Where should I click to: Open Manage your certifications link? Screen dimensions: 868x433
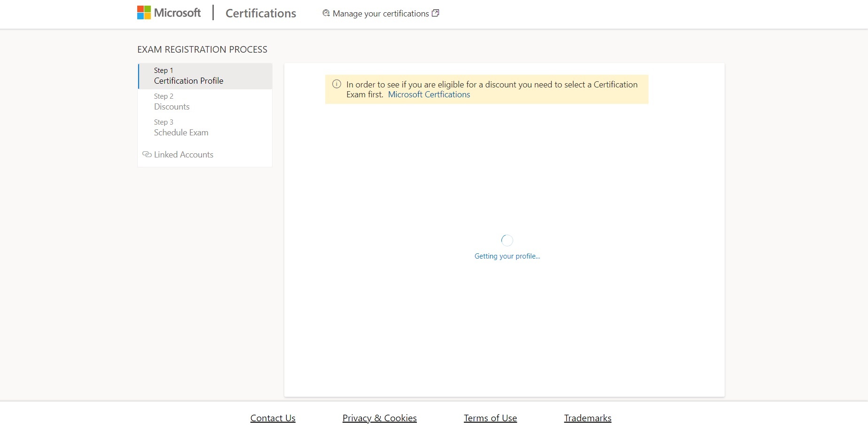coord(381,14)
